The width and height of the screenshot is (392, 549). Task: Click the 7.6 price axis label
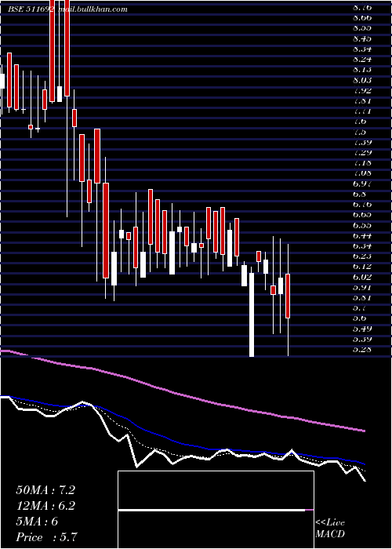coord(360,122)
